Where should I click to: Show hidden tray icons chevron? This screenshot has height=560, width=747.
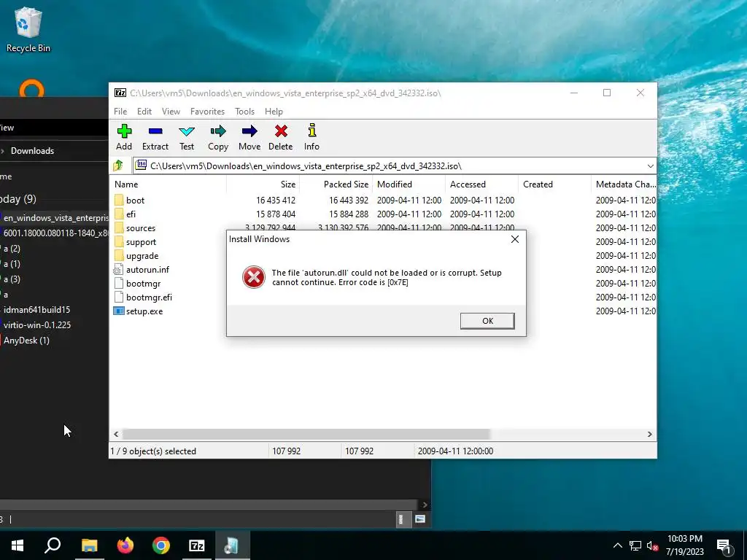pyautogui.click(x=617, y=545)
